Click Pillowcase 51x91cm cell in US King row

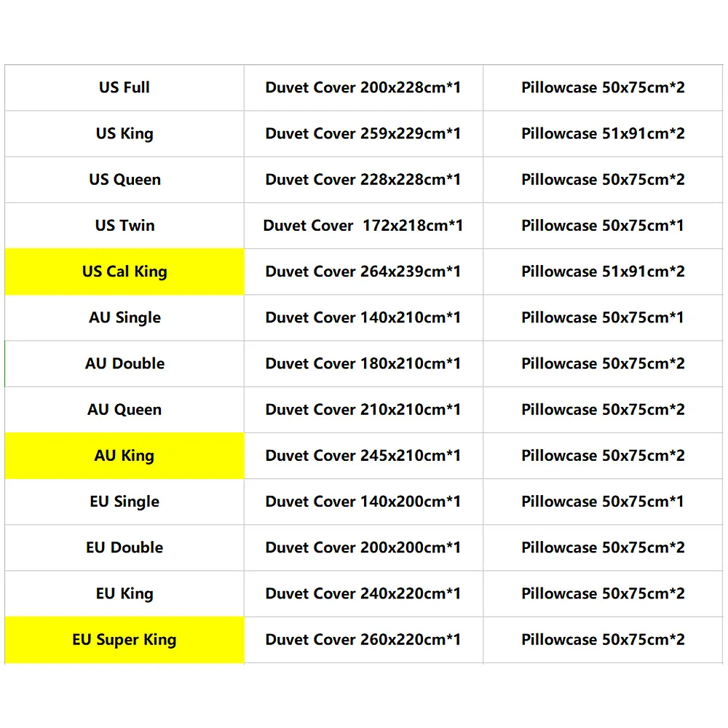pyautogui.click(x=603, y=134)
